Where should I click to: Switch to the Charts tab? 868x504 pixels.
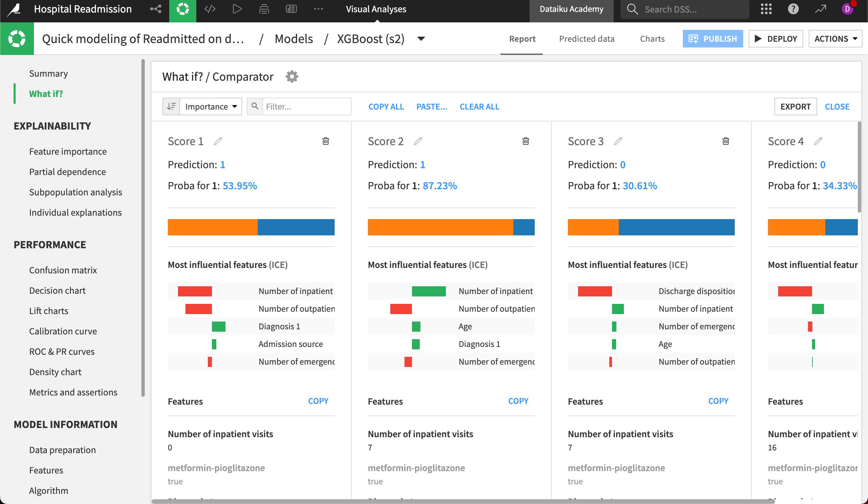[651, 38]
